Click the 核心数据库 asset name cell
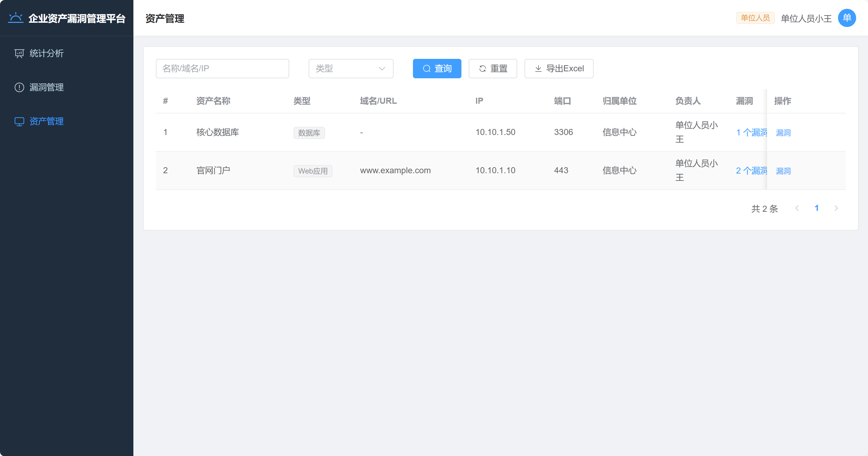The image size is (868, 456). click(218, 132)
